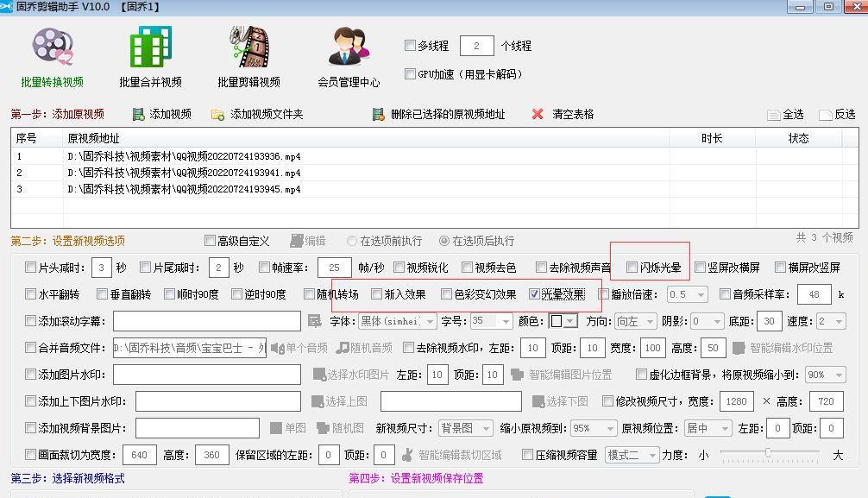The width and height of the screenshot is (868, 498).
Task: Open 批量合并视频 module icon
Action: 150,47
